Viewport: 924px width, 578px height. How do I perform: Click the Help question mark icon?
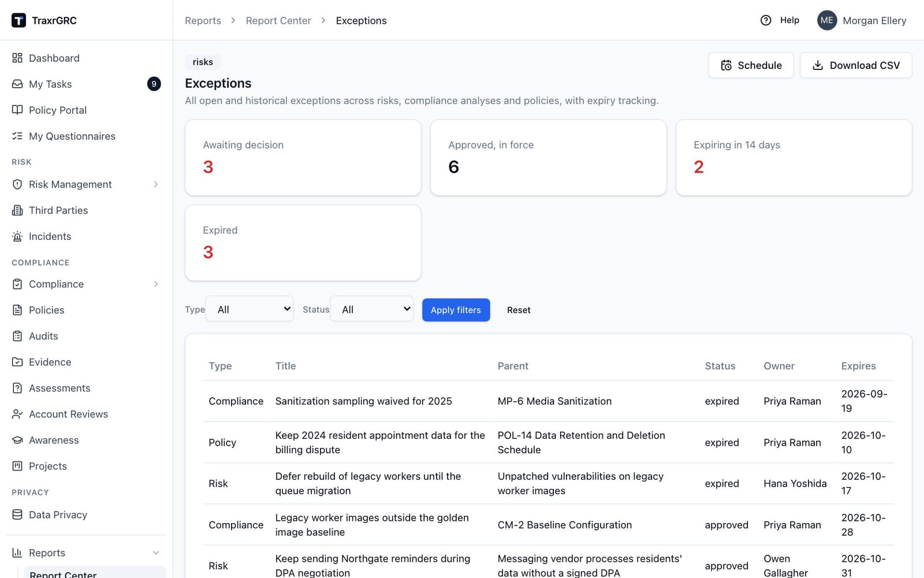(766, 20)
